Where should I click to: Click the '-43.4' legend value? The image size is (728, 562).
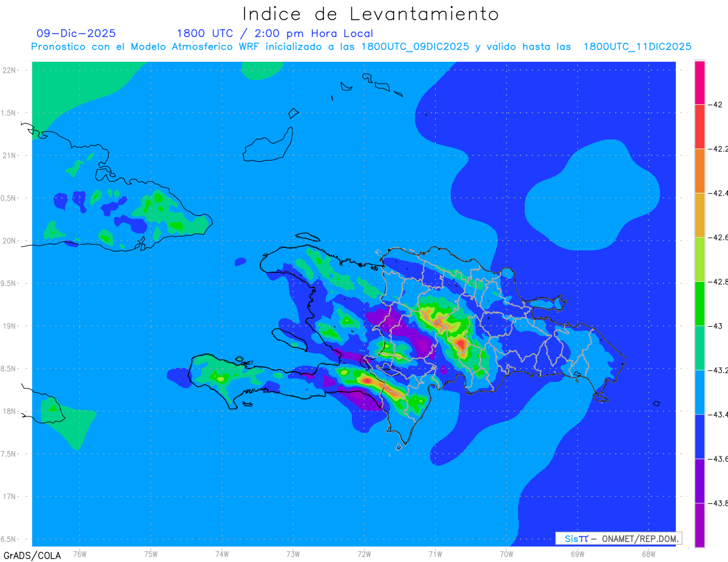[719, 414]
